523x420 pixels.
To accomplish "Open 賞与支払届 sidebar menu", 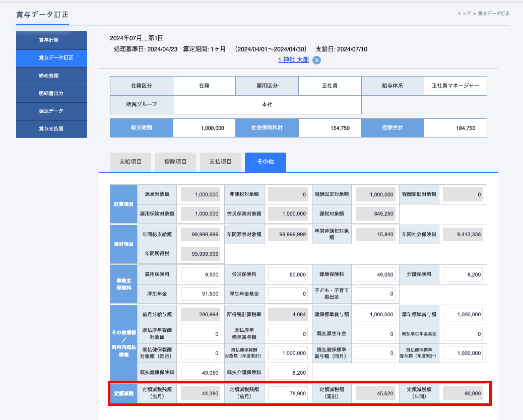I will coord(52,128).
